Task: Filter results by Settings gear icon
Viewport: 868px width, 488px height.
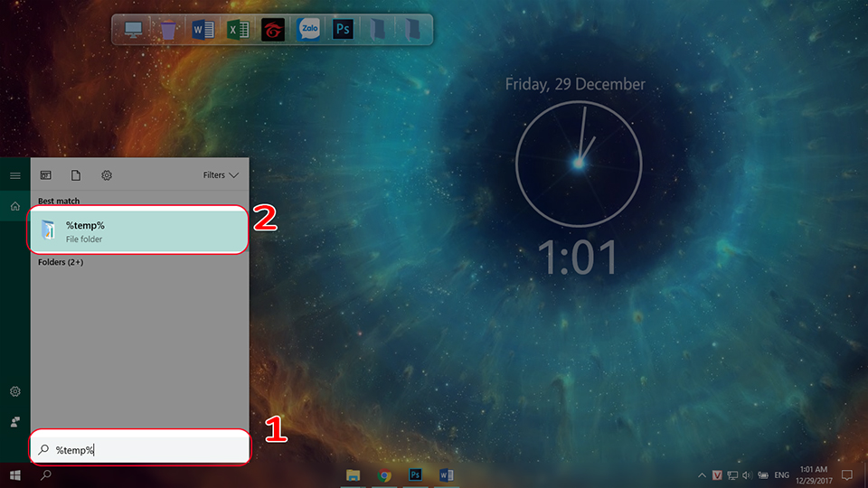Action: click(x=107, y=175)
